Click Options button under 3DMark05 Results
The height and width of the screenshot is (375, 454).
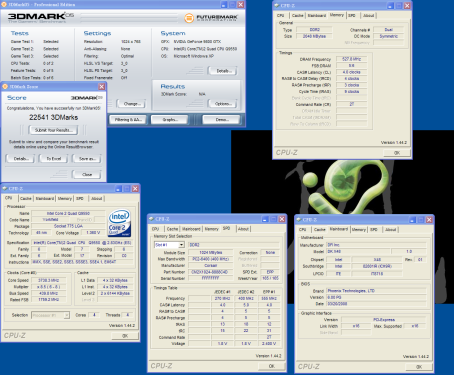click(222, 104)
